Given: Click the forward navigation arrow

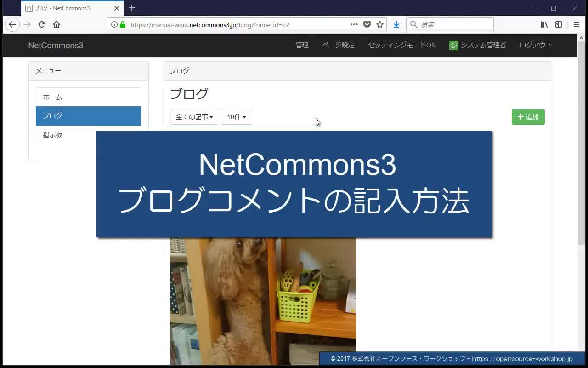Looking at the screenshot, I should click(x=27, y=24).
